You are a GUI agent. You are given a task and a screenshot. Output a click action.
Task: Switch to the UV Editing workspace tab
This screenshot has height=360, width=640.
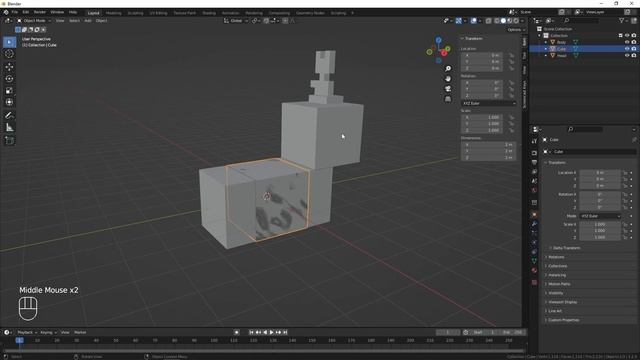pos(158,13)
